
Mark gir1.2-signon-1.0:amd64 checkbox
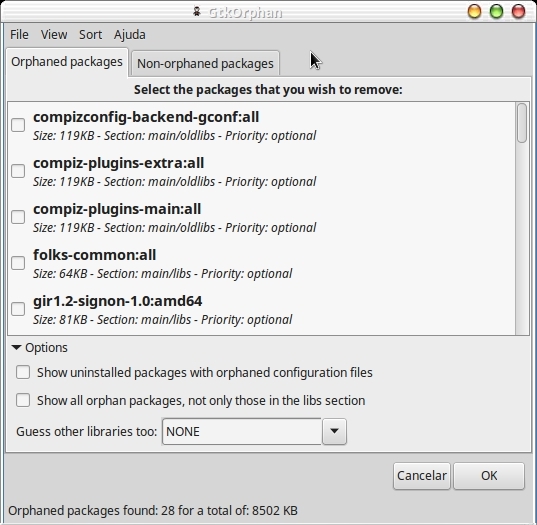tap(18, 309)
